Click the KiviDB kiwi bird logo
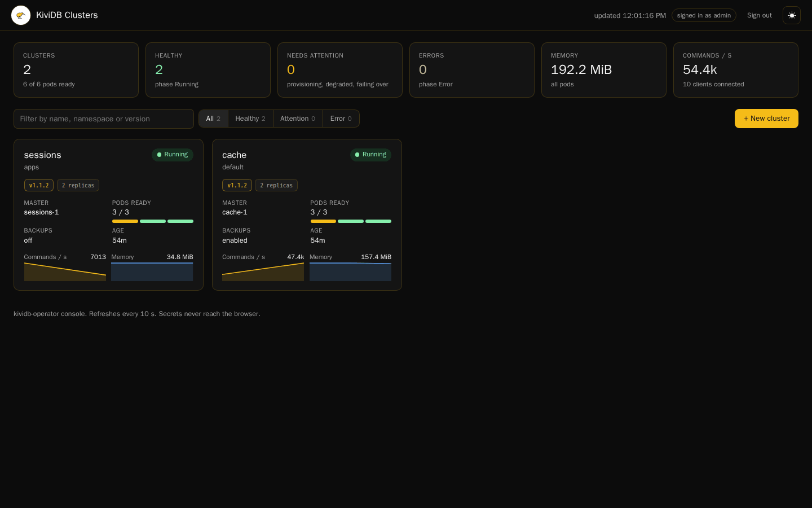 click(x=21, y=15)
